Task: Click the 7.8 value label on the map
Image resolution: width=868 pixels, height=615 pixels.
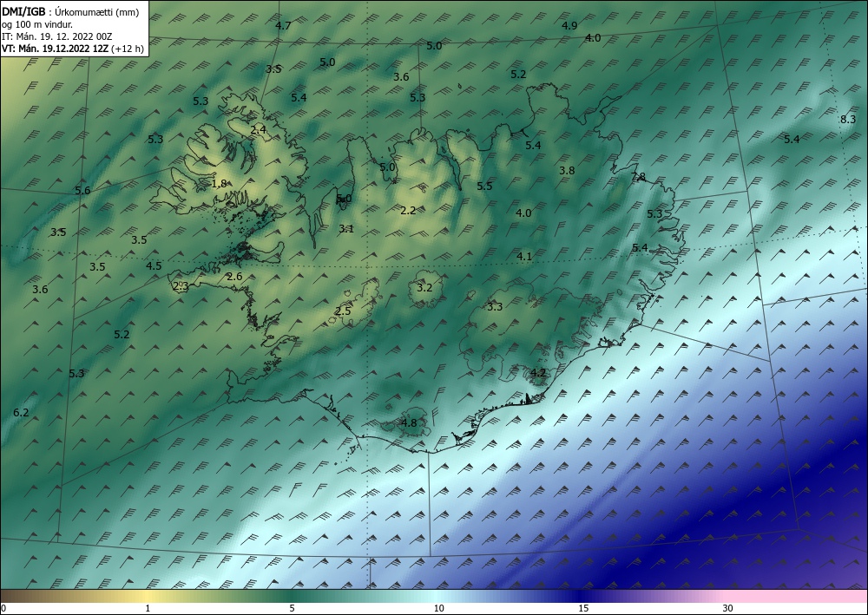Action: click(x=638, y=177)
